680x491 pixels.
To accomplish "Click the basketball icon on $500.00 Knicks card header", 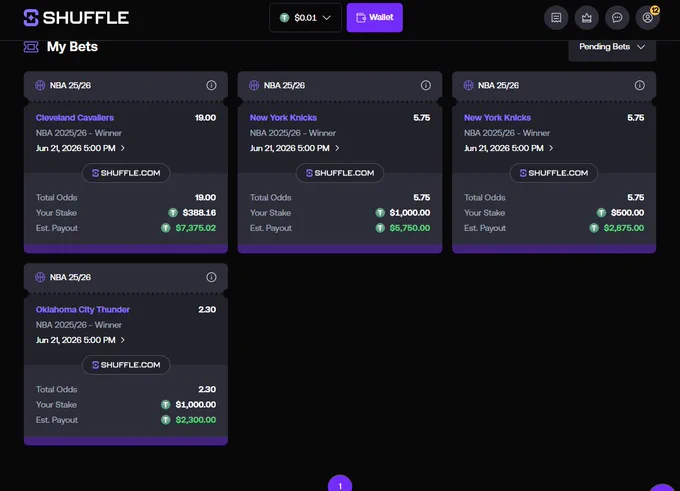I will (x=468, y=85).
